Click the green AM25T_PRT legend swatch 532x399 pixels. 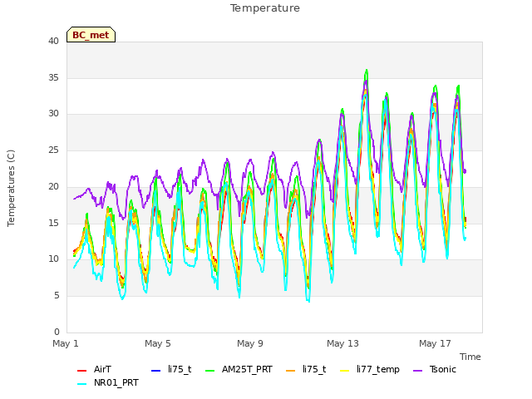click(x=210, y=370)
